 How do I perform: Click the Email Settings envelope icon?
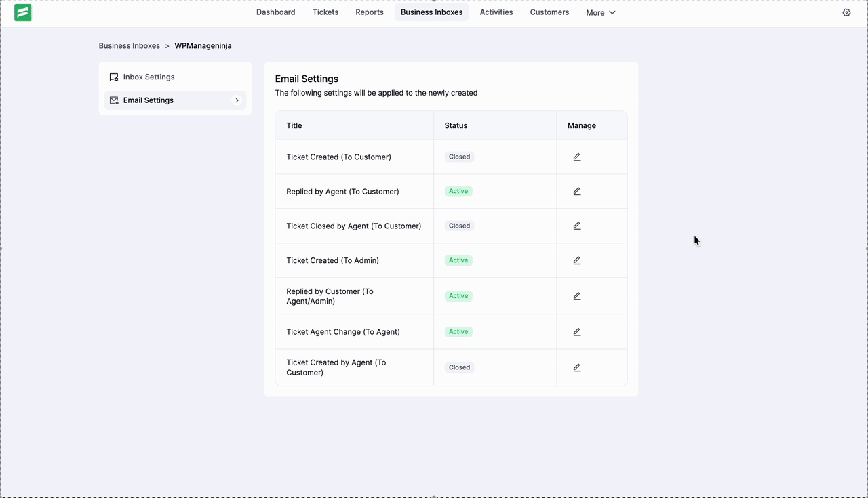click(x=113, y=100)
